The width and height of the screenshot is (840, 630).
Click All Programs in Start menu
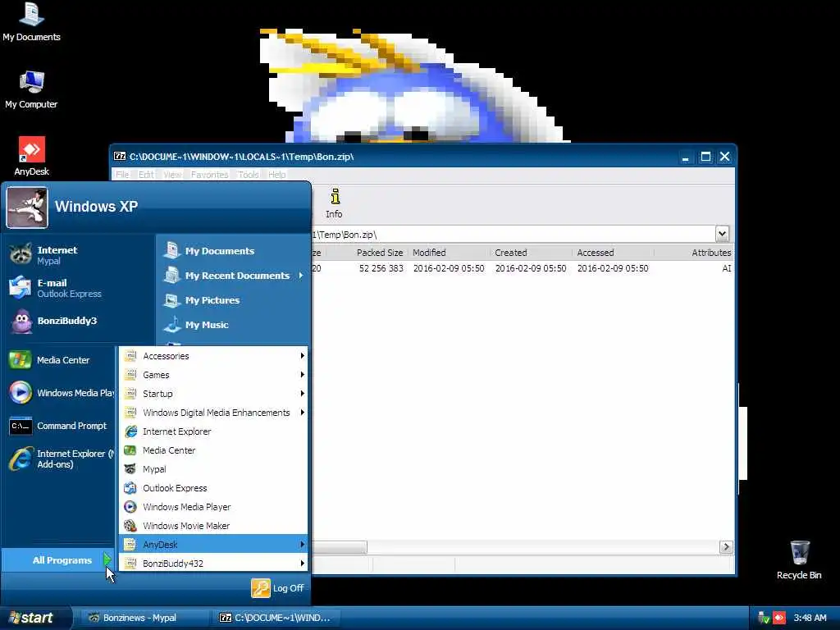58,559
